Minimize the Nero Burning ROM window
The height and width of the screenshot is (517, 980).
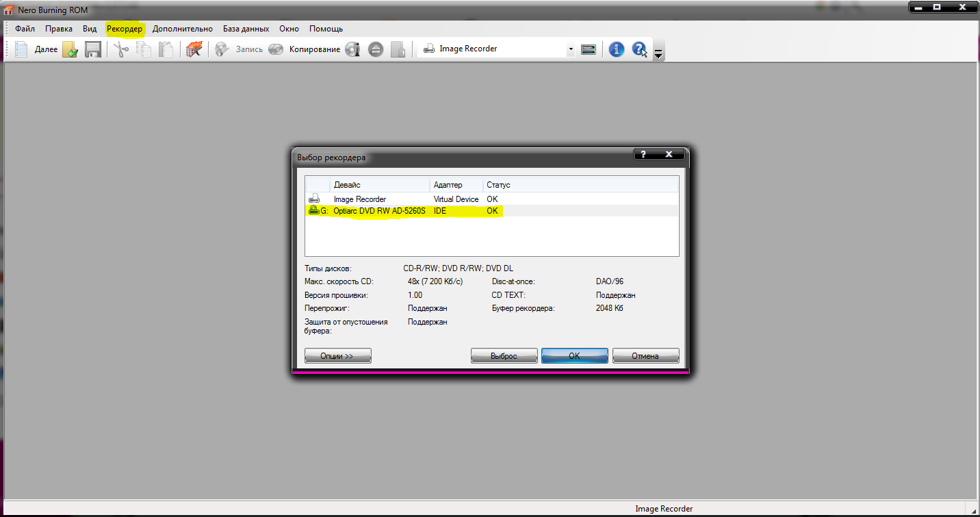click(x=918, y=7)
